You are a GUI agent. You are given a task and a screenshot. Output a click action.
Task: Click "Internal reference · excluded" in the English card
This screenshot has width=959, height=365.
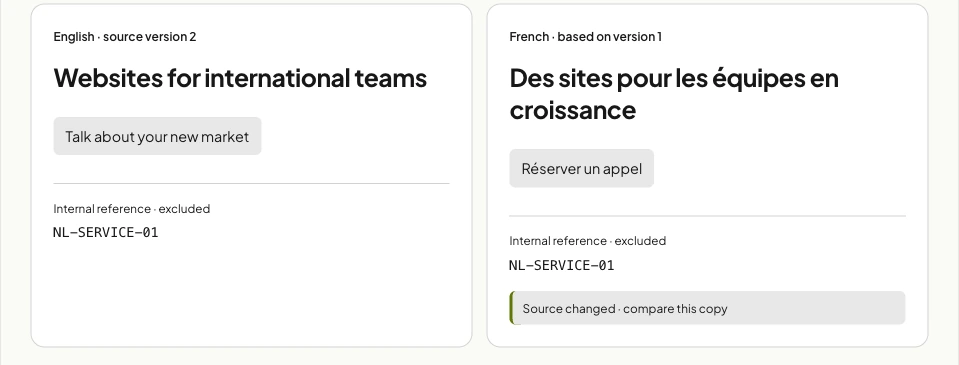[x=131, y=209]
